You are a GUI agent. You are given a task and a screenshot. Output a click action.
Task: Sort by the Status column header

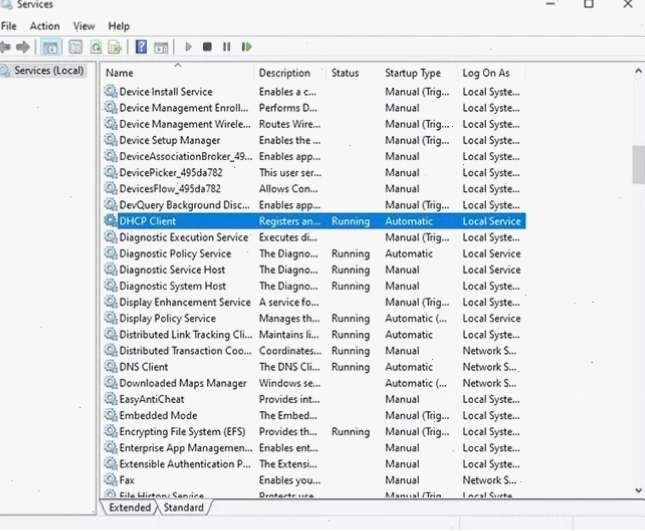354,73
